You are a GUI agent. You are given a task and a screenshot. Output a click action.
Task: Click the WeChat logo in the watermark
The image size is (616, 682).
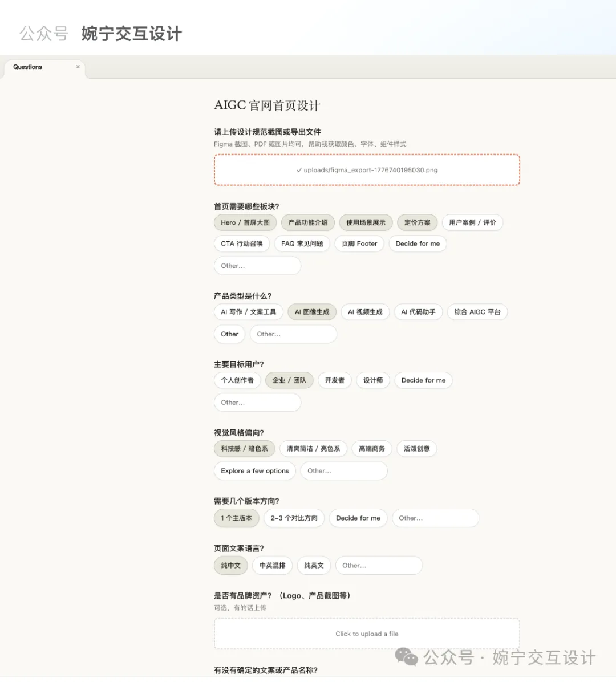[406, 658]
